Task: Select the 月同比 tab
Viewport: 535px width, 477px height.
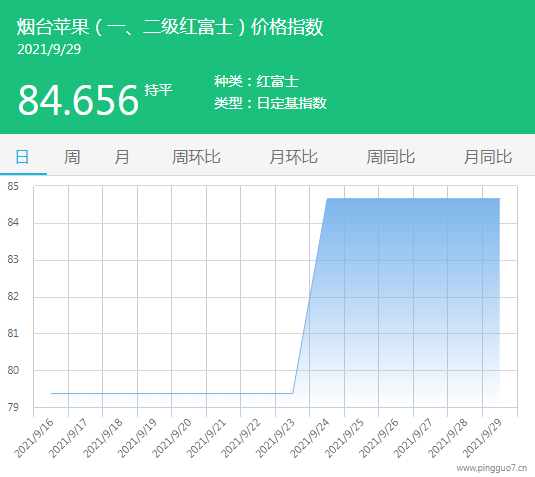Action: tap(488, 157)
